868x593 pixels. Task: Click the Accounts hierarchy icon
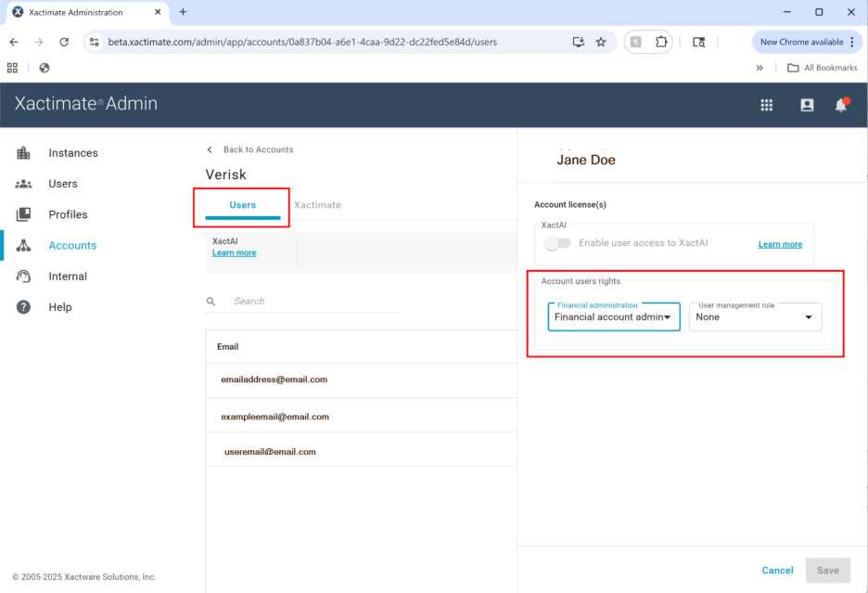pos(23,246)
